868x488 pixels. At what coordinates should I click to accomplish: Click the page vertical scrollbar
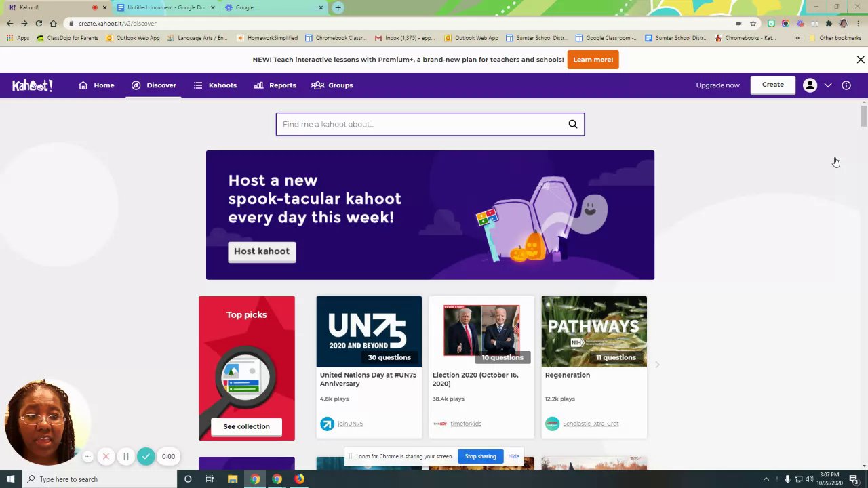[x=863, y=116]
